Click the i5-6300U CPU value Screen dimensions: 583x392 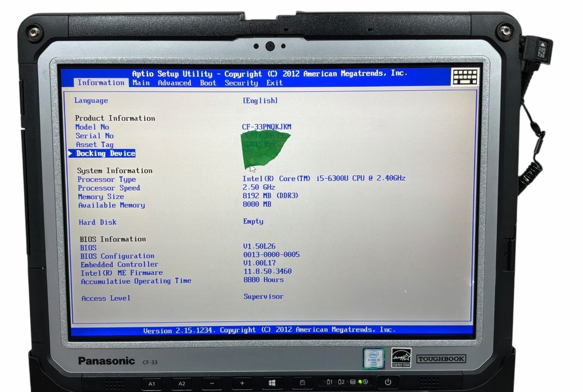tap(324, 178)
